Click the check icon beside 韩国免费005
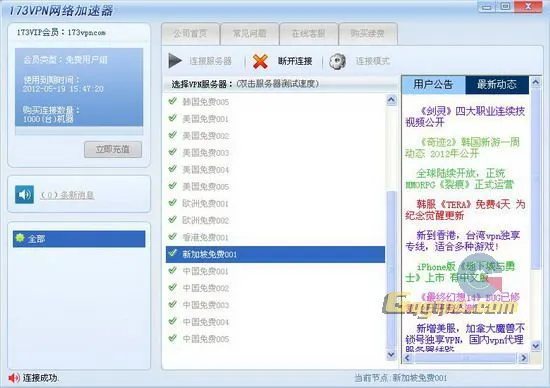550x388 pixels. tap(172, 101)
